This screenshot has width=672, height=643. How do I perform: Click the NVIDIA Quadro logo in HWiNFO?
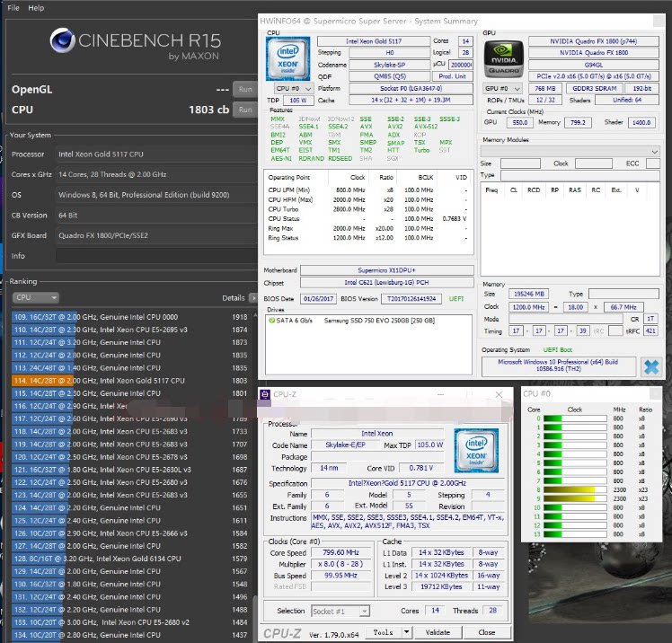pyautogui.click(x=504, y=59)
